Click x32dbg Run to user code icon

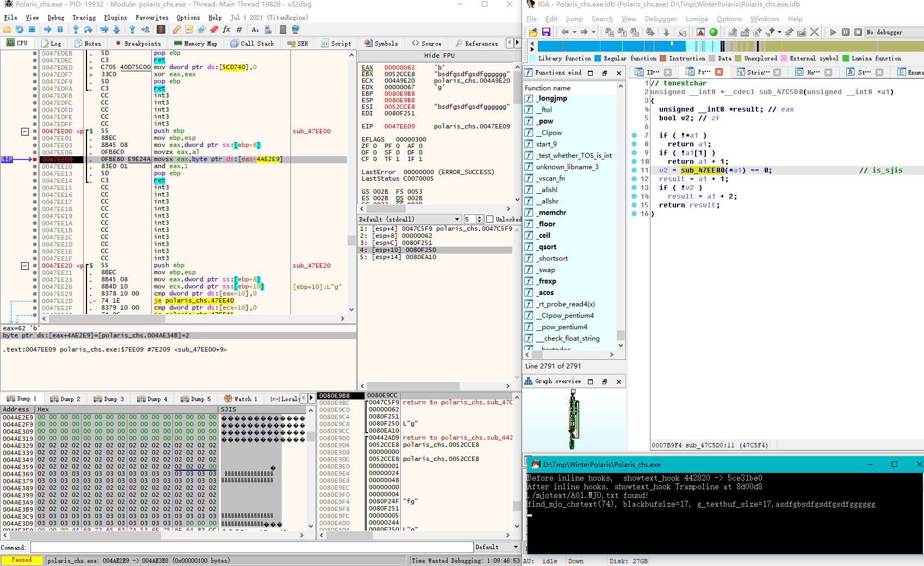(x=145, y=29)
